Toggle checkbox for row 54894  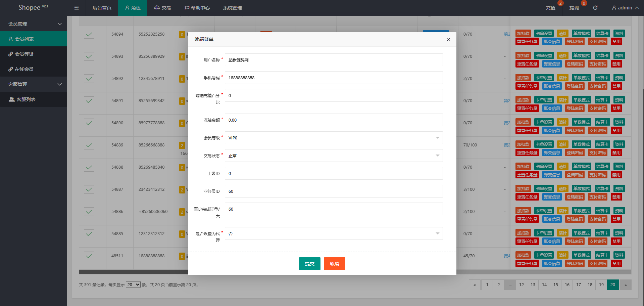click(x=89, y=34)
